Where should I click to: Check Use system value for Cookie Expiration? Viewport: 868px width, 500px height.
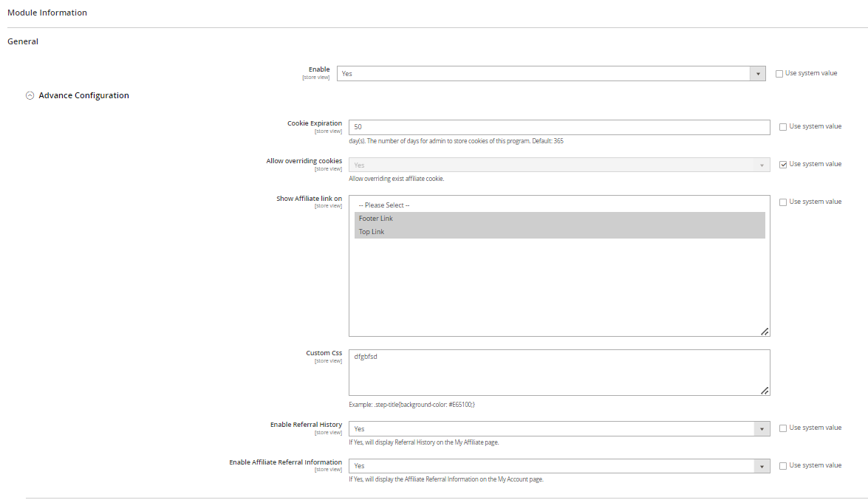(783, 127)
